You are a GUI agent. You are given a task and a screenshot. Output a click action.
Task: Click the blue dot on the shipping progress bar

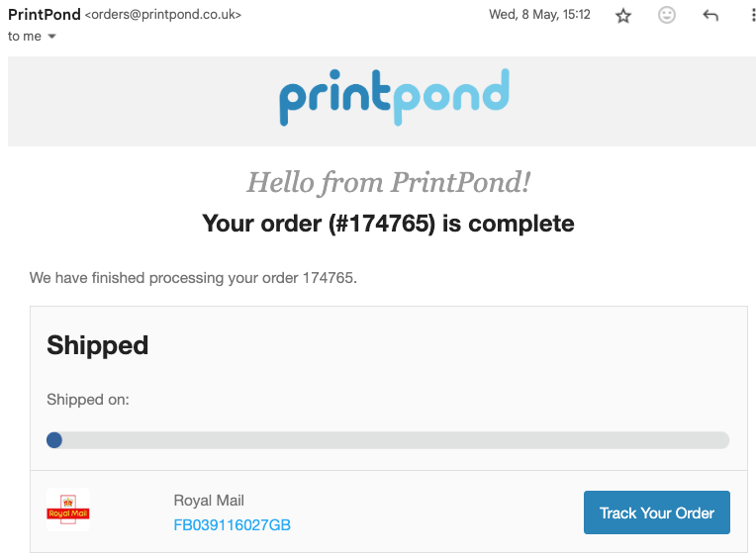coord(54,439)
